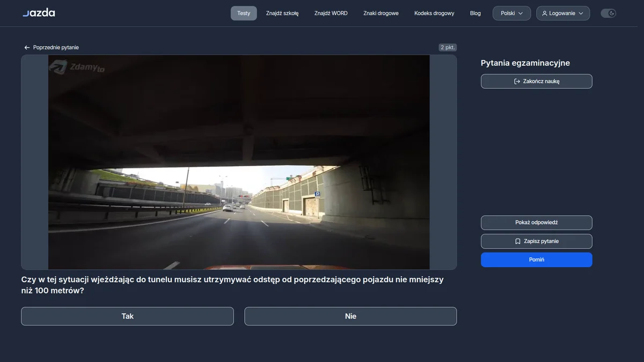644x362 pixels.
Task: Answer Nie to the question
Action: [350, 316]
